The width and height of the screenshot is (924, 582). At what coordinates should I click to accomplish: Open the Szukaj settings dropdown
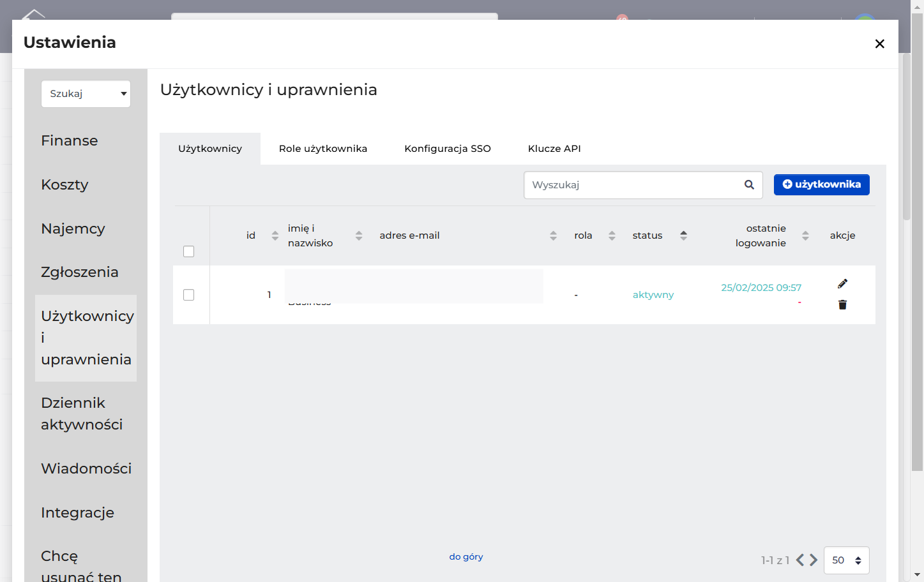click(86, 94)
